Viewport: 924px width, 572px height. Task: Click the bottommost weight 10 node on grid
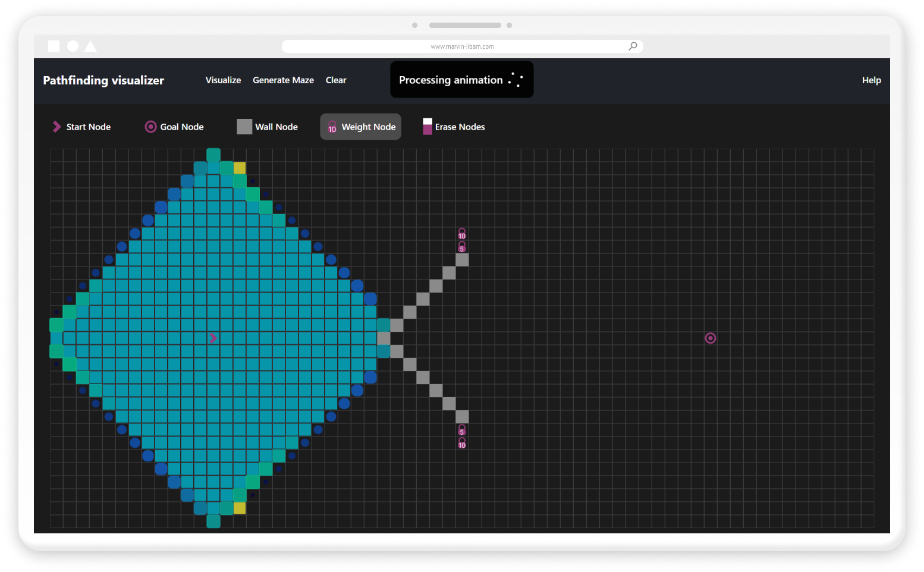point(462,443)
